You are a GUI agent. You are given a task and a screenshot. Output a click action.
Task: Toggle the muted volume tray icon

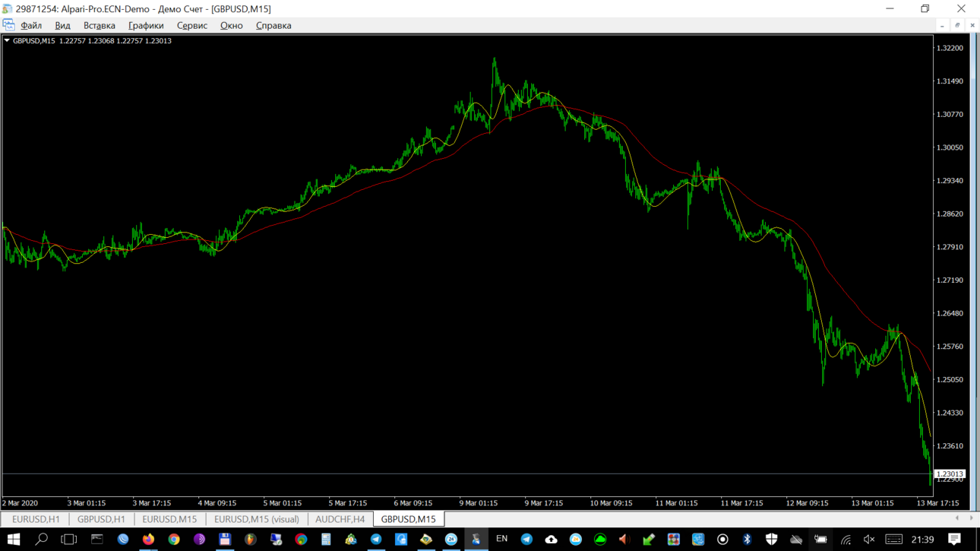tap(869, 540)
